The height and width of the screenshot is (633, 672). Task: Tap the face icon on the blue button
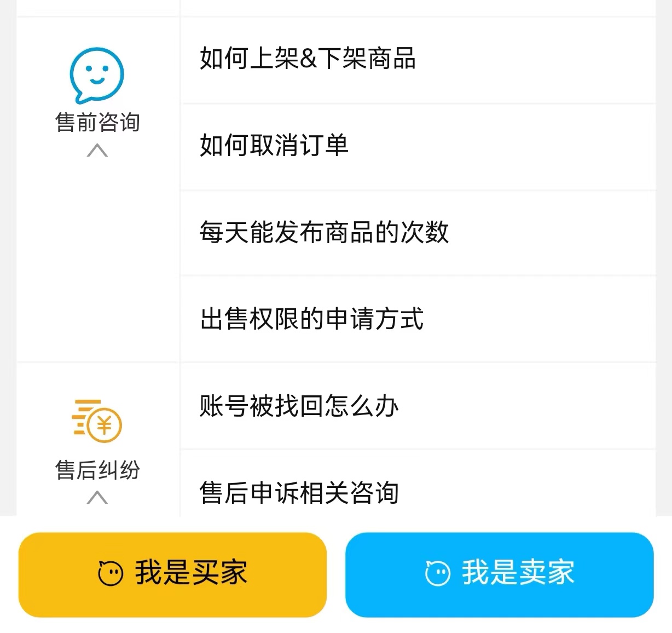coord(437,573)
